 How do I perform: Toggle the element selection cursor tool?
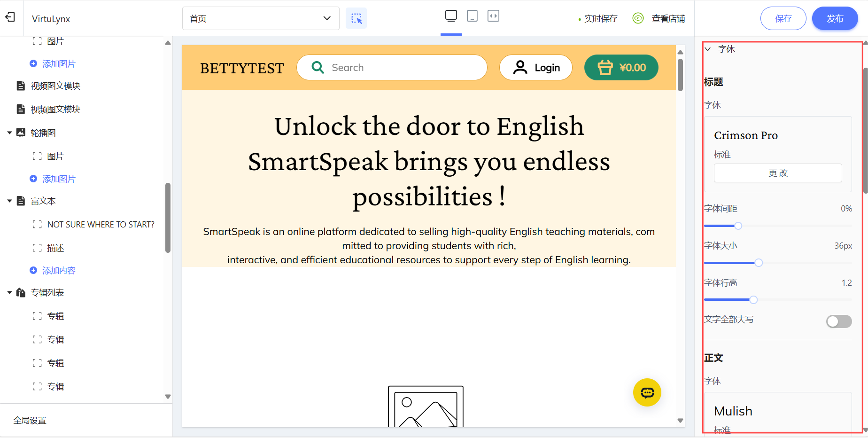click(356, 18)
